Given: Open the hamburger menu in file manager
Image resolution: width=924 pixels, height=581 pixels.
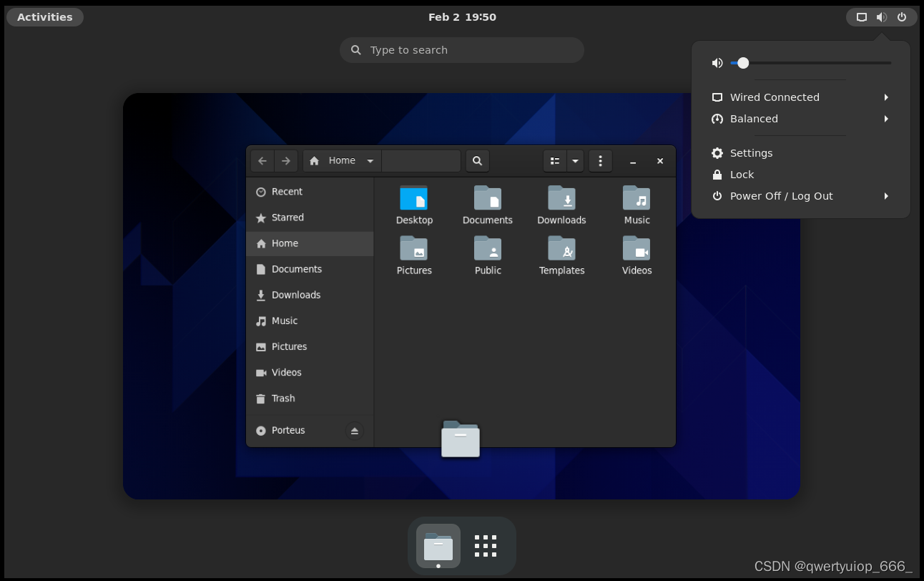Looking at the screenshot, I should 600,161.
